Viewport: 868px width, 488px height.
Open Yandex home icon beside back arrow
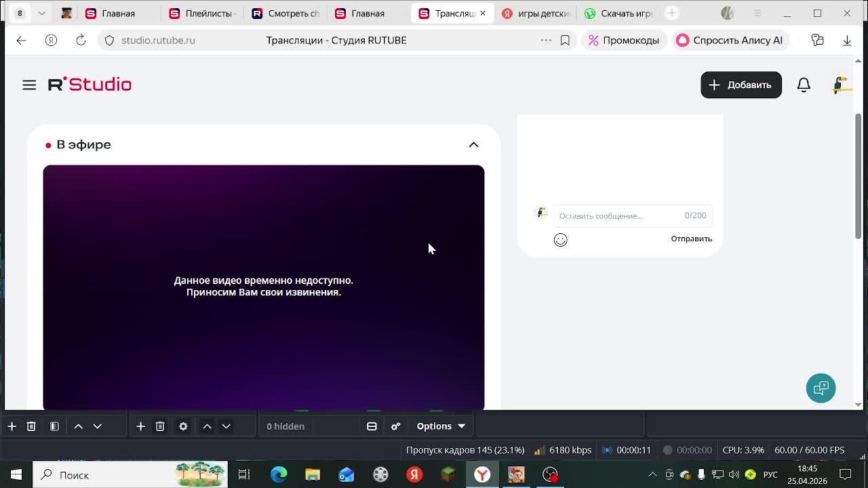tap(51, 40)
